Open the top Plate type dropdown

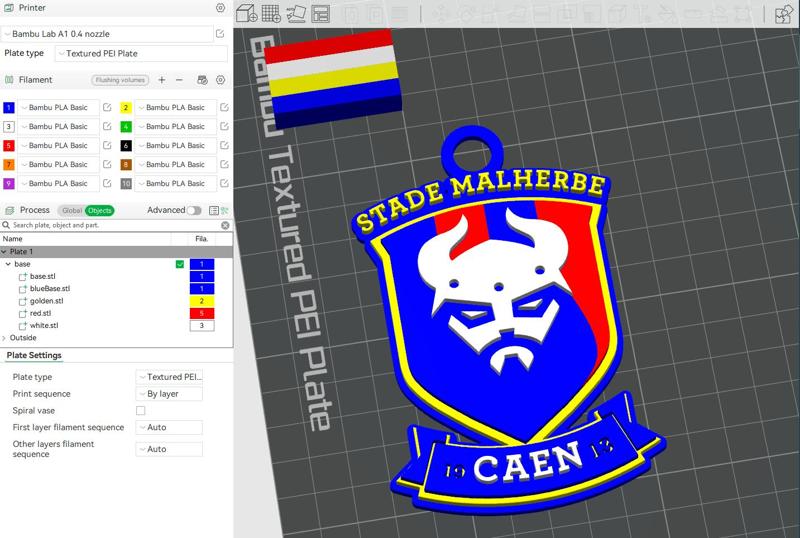click(141, 53)
